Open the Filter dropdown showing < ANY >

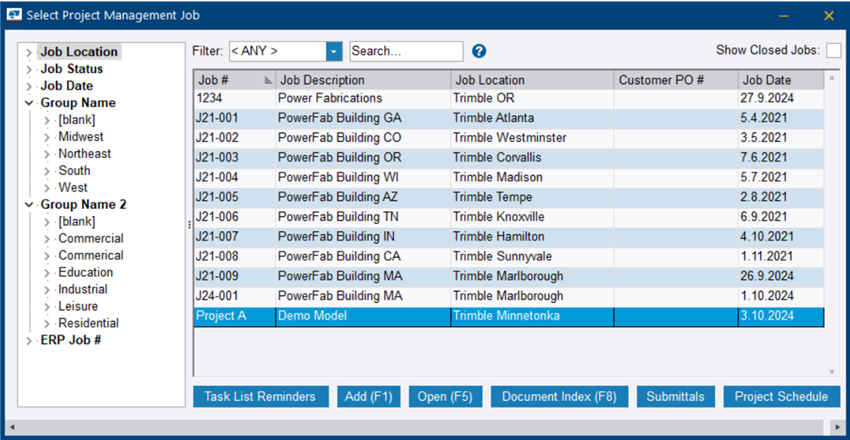coord(334,51)
